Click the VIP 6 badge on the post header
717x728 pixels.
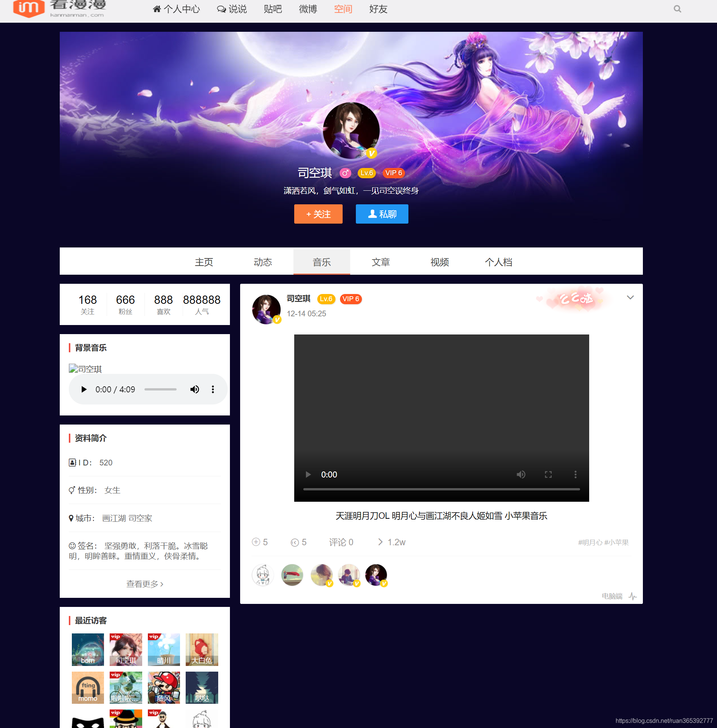[x=351, y=299]
